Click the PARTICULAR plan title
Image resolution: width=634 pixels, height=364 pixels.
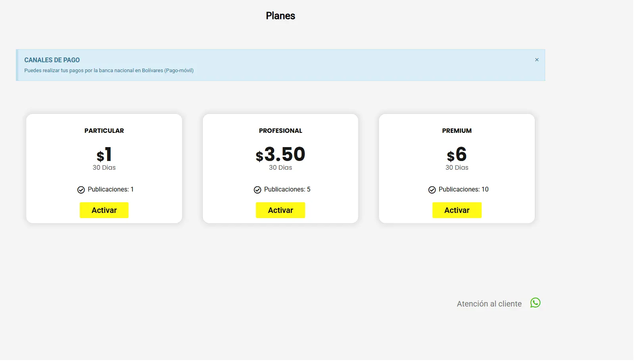tap(104, 131)
